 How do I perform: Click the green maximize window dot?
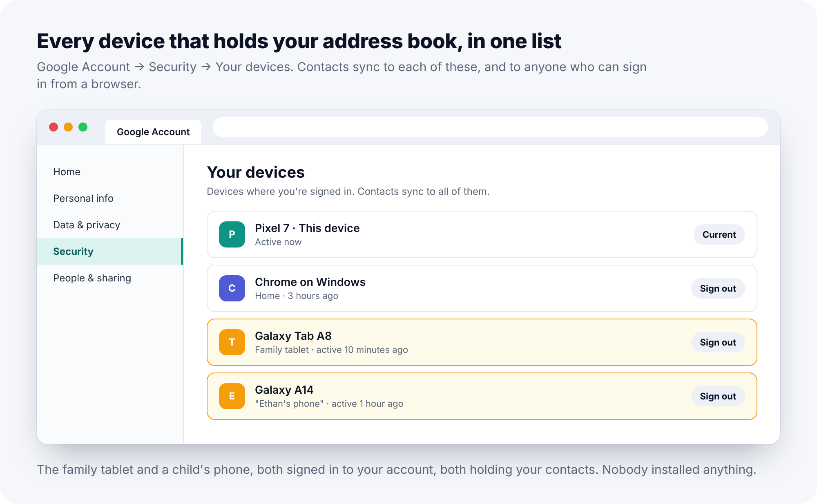83,127
